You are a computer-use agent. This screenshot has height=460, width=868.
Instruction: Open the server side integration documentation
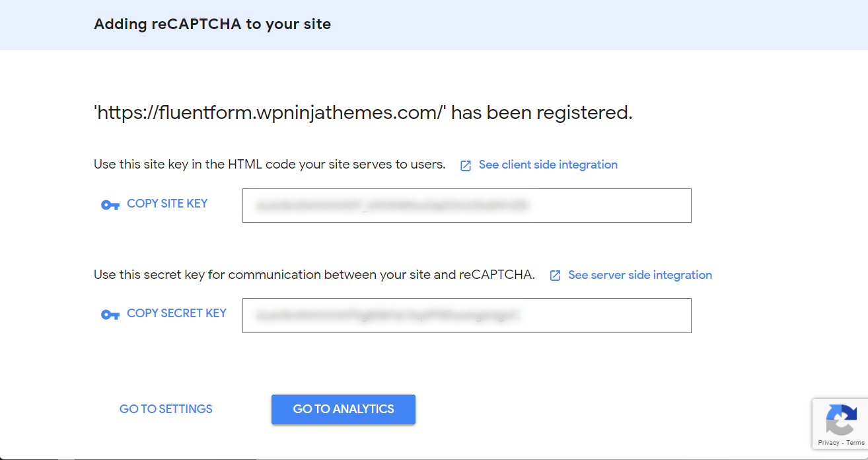coord(639,274)
